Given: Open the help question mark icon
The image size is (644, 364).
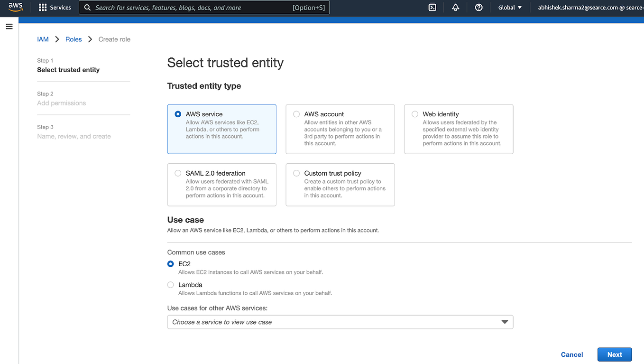Looking at the screenshot, I should [478, 7].
